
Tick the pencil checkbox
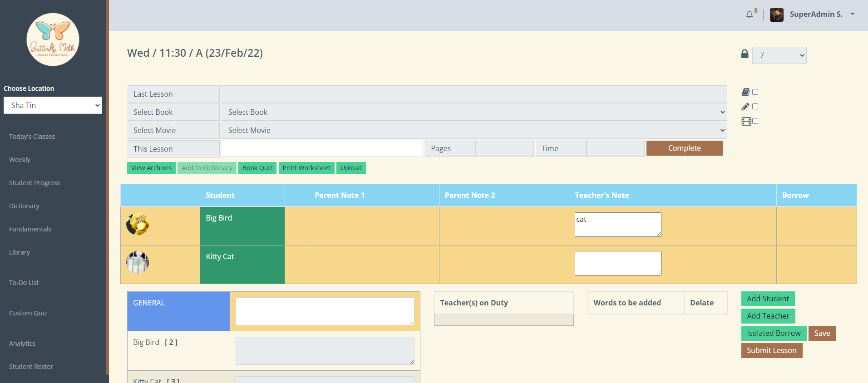755,107
